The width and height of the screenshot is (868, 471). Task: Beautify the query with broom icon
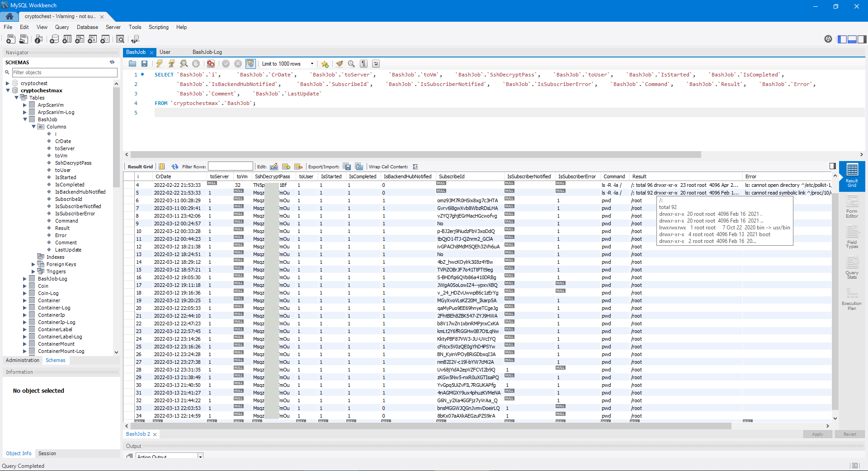[340, 64]
